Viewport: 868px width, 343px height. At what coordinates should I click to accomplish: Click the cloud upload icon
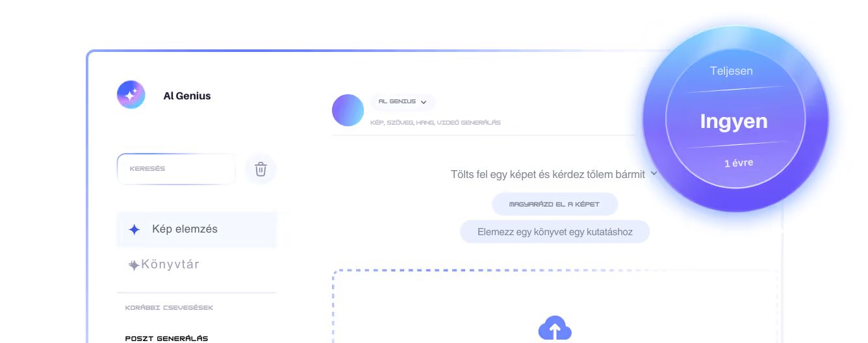[x=555, y=329]
